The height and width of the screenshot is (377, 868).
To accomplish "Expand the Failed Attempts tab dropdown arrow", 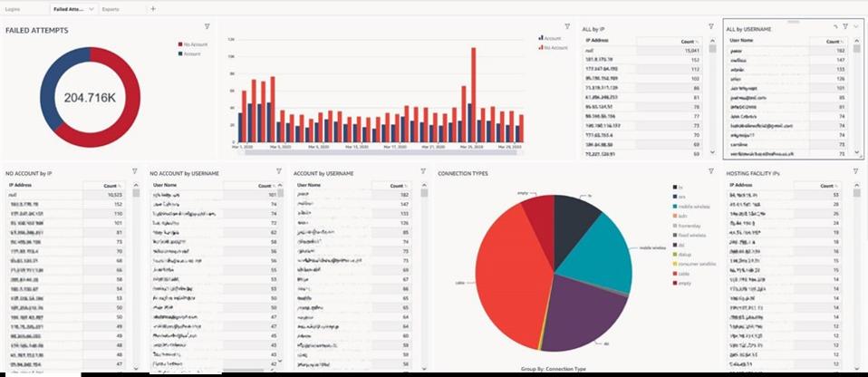I will (91, 9).
